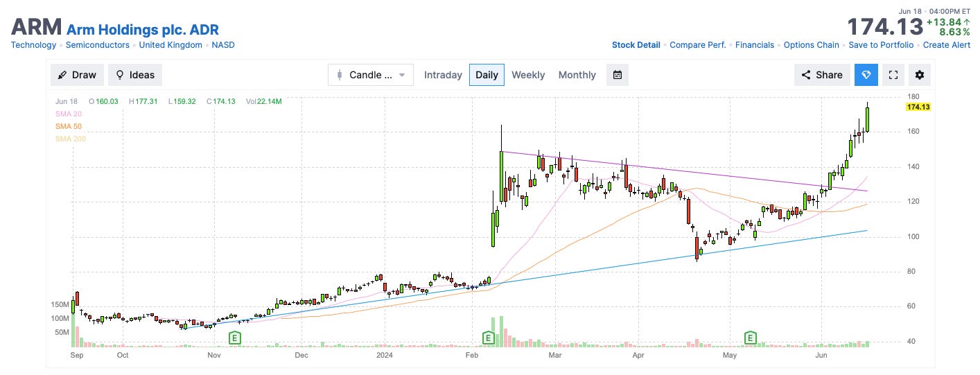Click the SMA 200 indicator label

pos(70,139)
